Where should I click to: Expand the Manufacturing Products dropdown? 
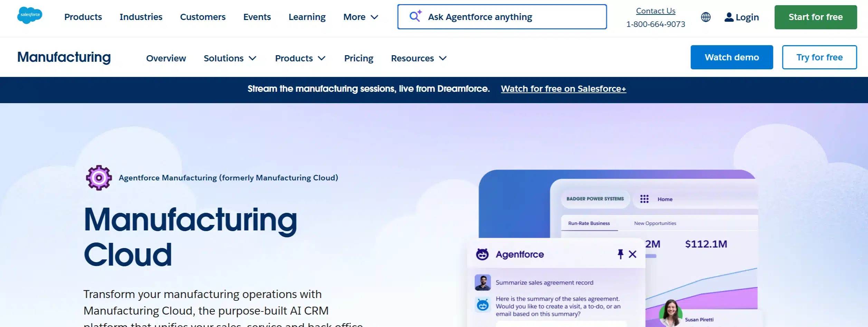click(x=300, y=58)
